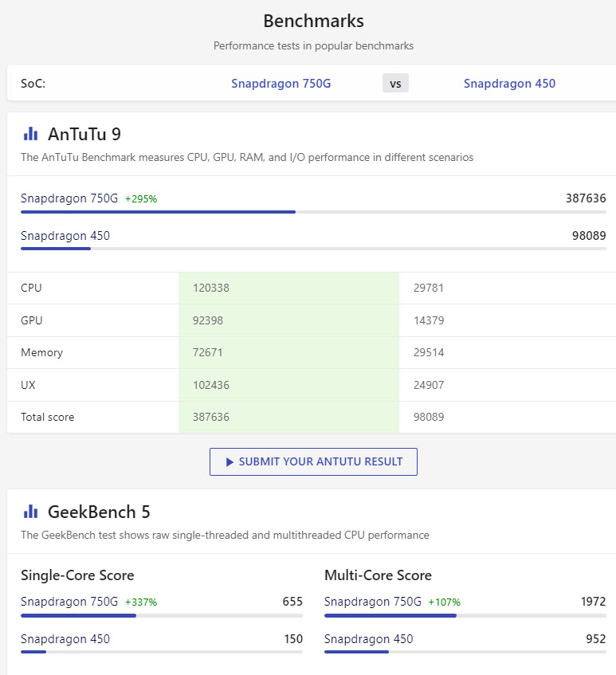Click the GeekBench 5 section heading
This screenshot has height=675, width=616.
[99, 512]
